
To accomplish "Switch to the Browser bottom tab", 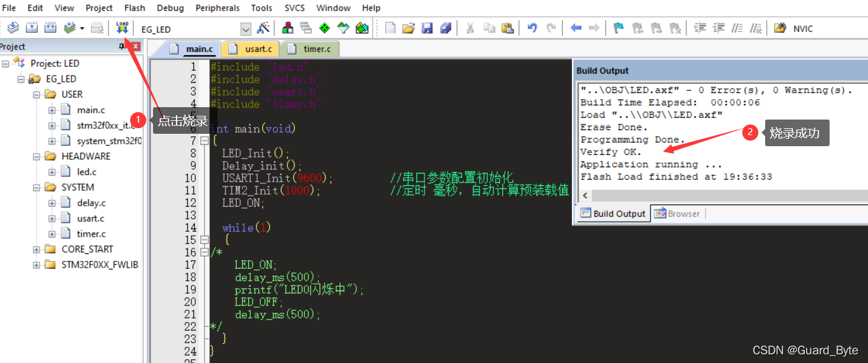I will (678, 214).
